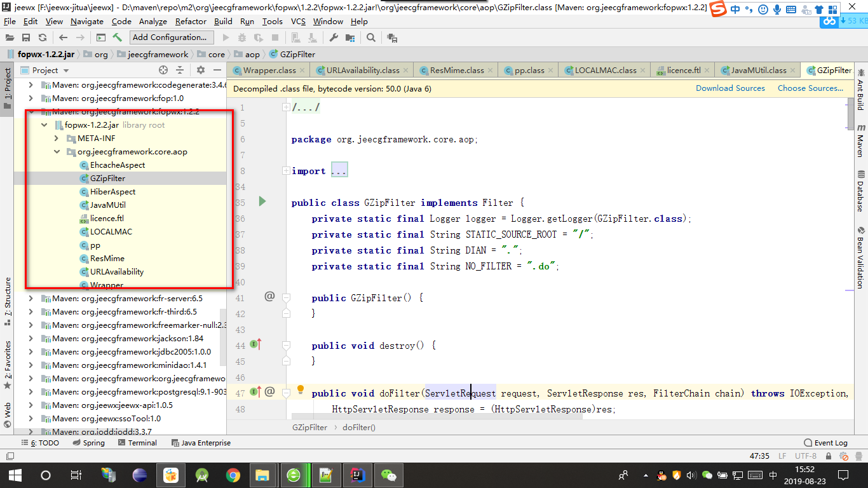Screen dimensions: 868x488
Task: Click the Save All toolbar icon
Action: [x=26, y=37]
